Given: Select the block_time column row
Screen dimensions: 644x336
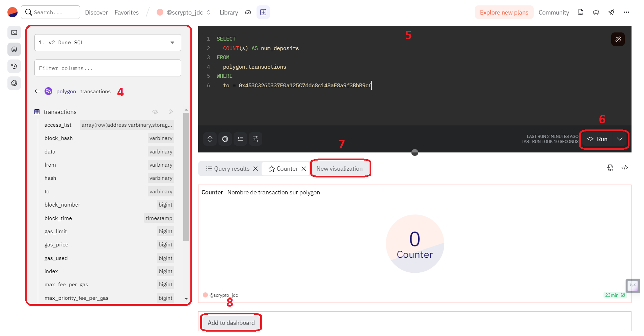Looking at the screenshot, I should (109, 218).
